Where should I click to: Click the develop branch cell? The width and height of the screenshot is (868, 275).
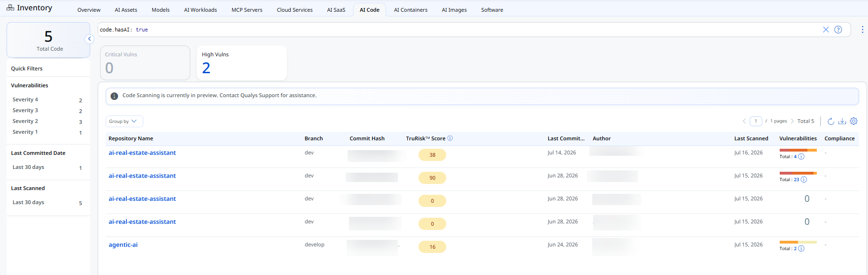click(x=314, y=244)
